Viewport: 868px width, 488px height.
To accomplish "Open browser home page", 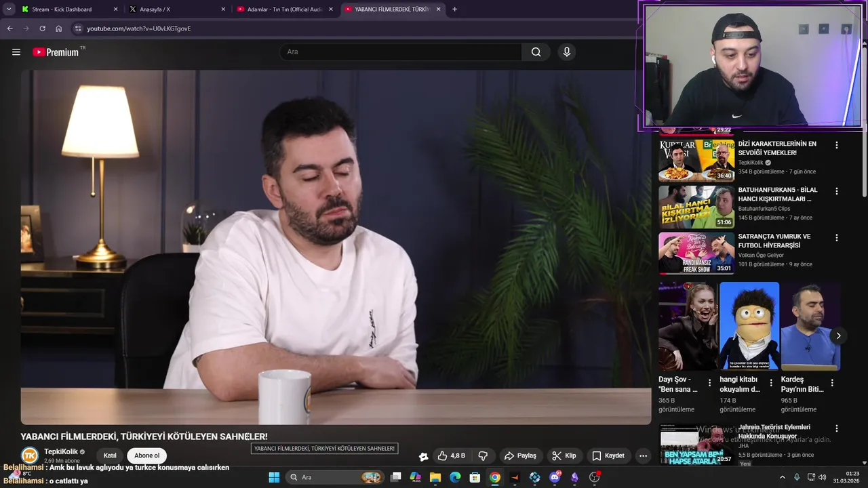I will click(58, 28).
